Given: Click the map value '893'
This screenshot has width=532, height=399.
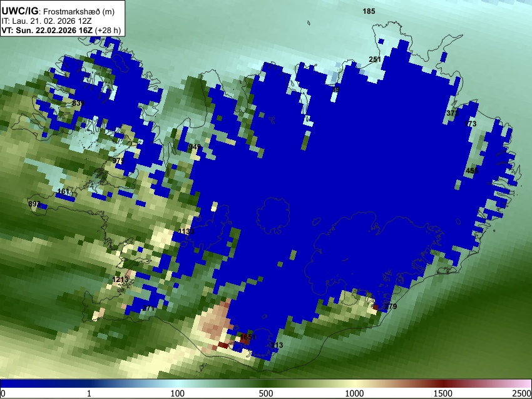Looking at the screenshot, I should click(x=34, y=204).
